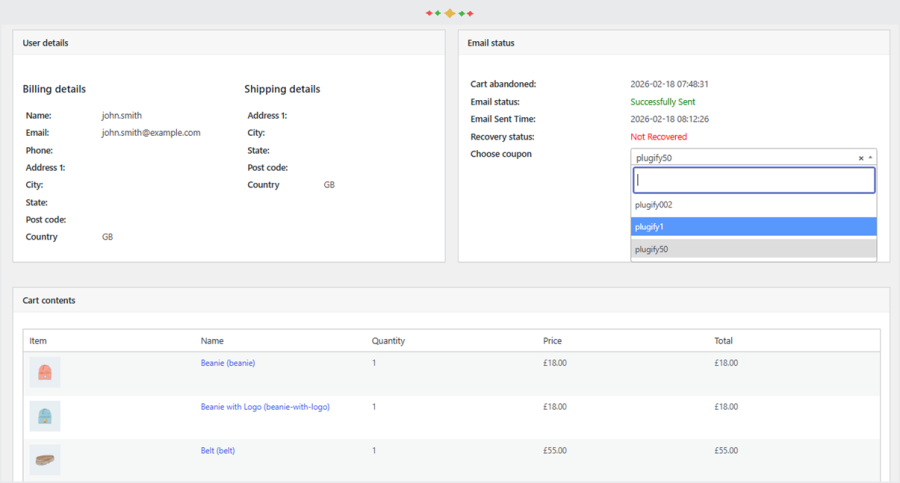
Task: Click the billing name john.smith
Action: [122, 115]
